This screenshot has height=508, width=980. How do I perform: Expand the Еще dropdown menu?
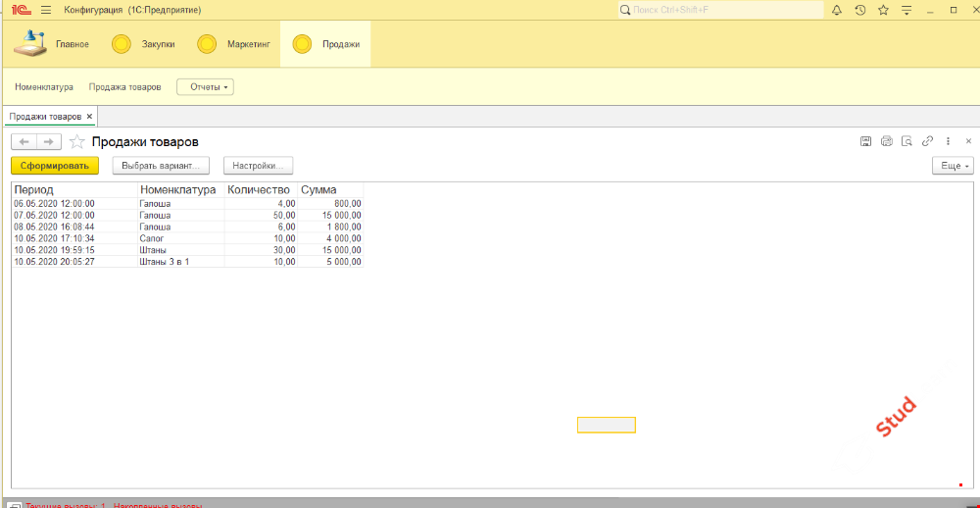point(952,166)
